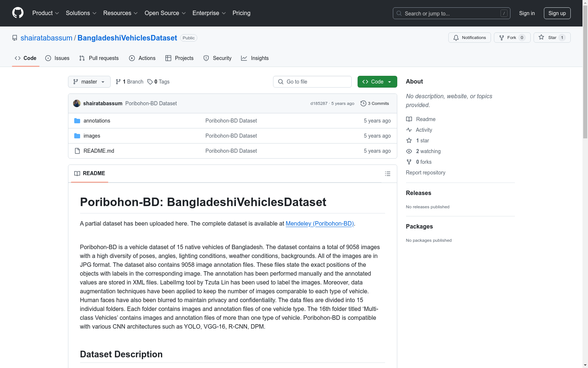The width and height of the screenshot is (588, 368).
Task: Open the Insights tab
Action: [255, 58]
